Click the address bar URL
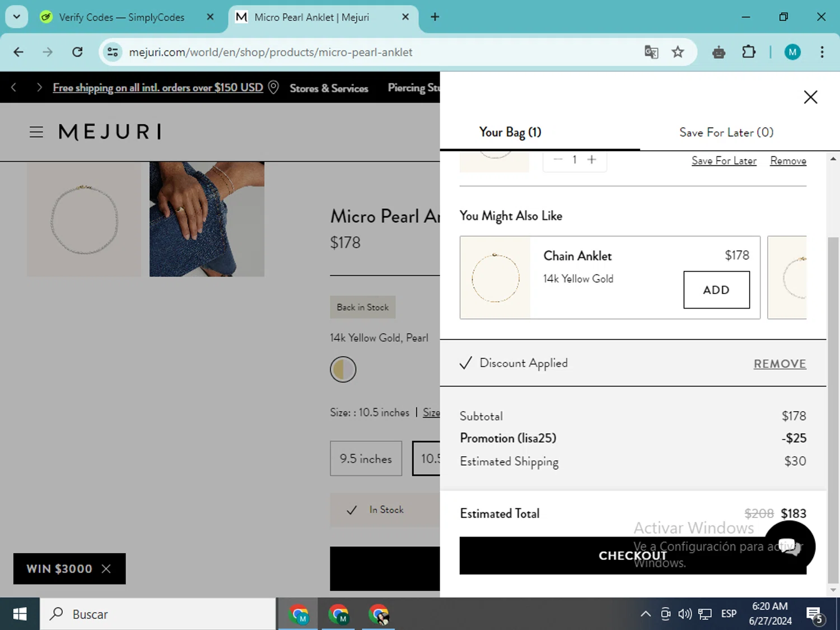Image resolution: width=840 pixels, height=630 pixels. [x=270, y=52]
